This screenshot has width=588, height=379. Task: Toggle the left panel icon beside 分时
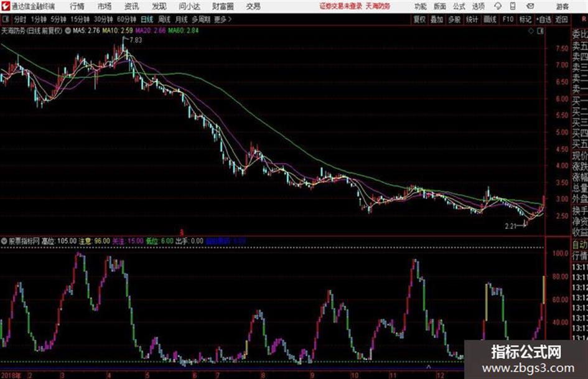tap(5, 19)
